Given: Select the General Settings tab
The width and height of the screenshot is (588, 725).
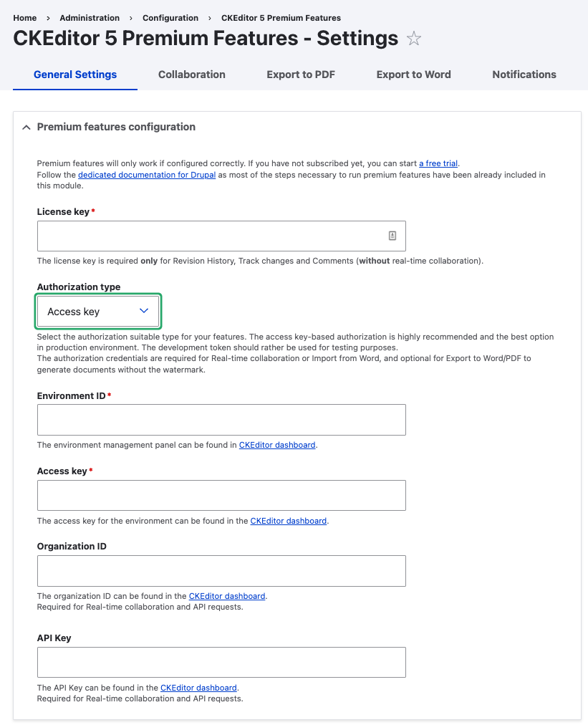Looking at the screenshot, I should click(x=75, y=75).
